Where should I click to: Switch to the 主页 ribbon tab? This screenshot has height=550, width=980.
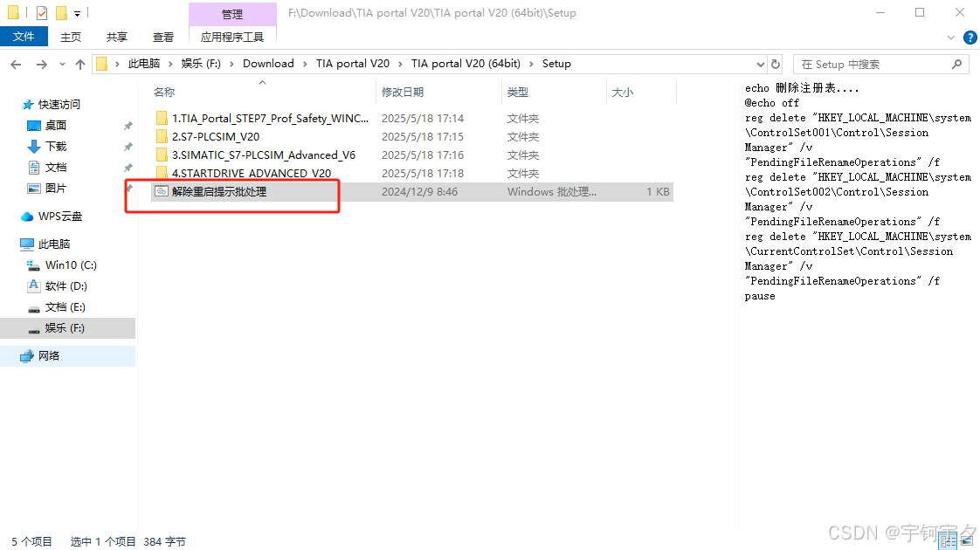(x=71, y=37)
